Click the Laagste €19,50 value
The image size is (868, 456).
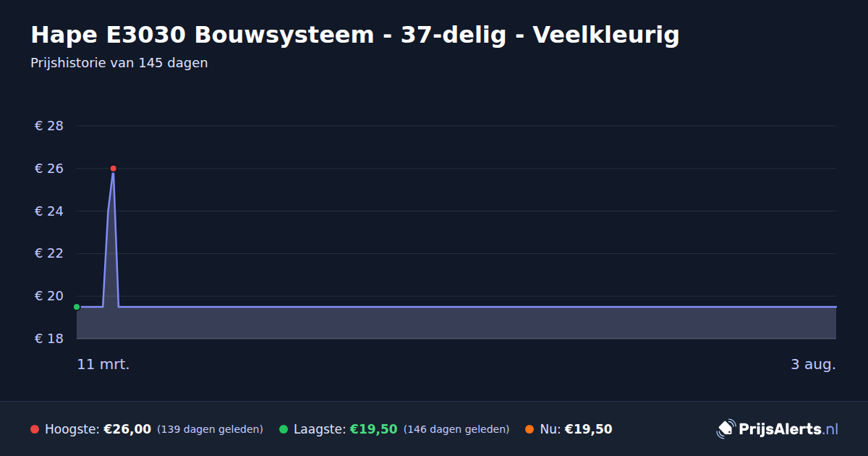(x=374, y=429)
